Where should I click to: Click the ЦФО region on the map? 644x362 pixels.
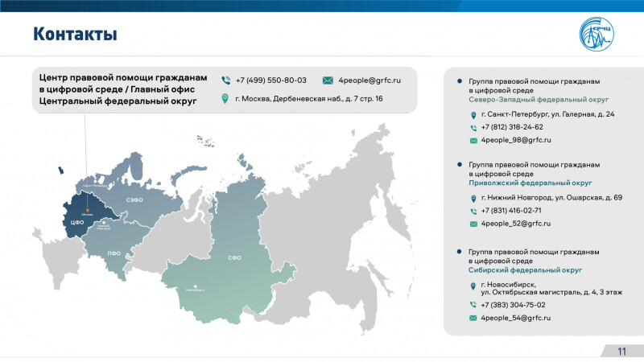[x=79, y=219]
